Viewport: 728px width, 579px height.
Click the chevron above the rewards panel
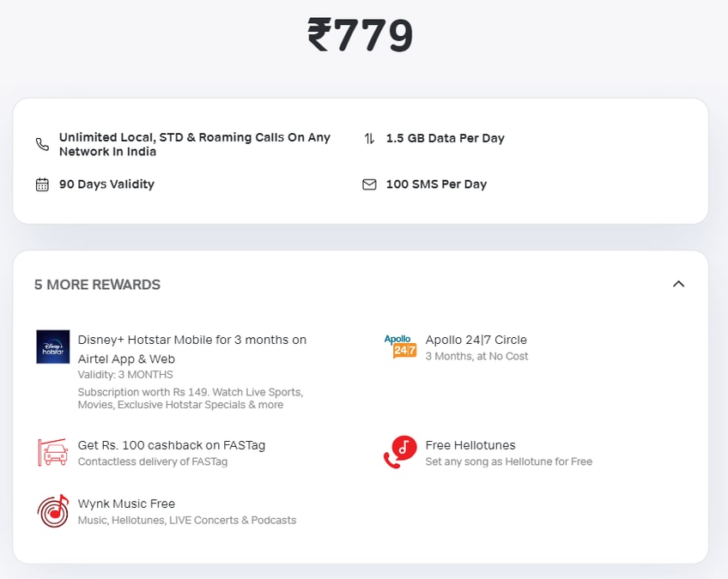[678, 284]
